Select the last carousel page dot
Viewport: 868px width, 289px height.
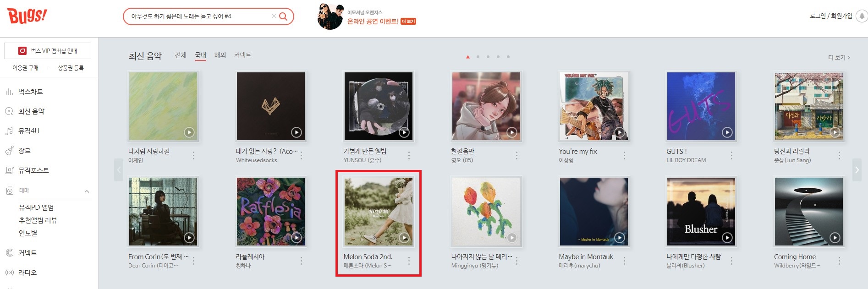pos(508,57)
